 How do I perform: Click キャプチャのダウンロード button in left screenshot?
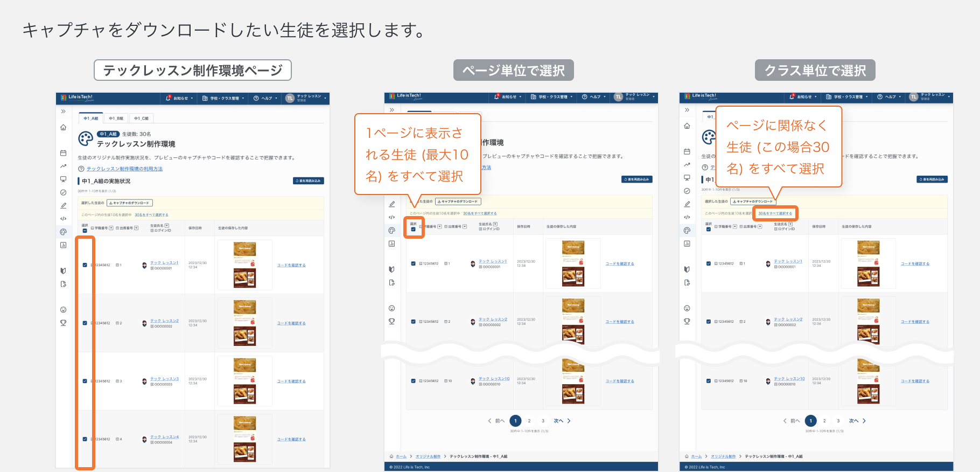[x=130, y=203]
